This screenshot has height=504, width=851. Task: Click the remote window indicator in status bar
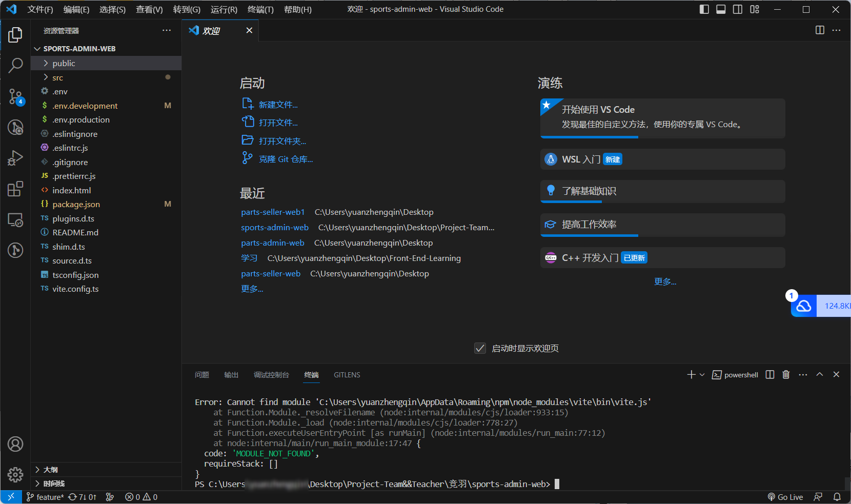(11, 497)
